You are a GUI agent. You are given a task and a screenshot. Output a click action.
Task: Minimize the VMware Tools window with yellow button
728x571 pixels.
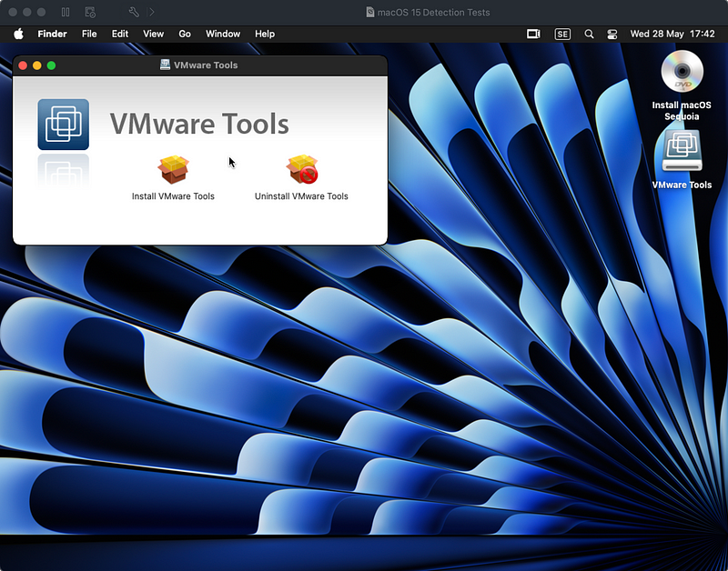click(37, 65)
